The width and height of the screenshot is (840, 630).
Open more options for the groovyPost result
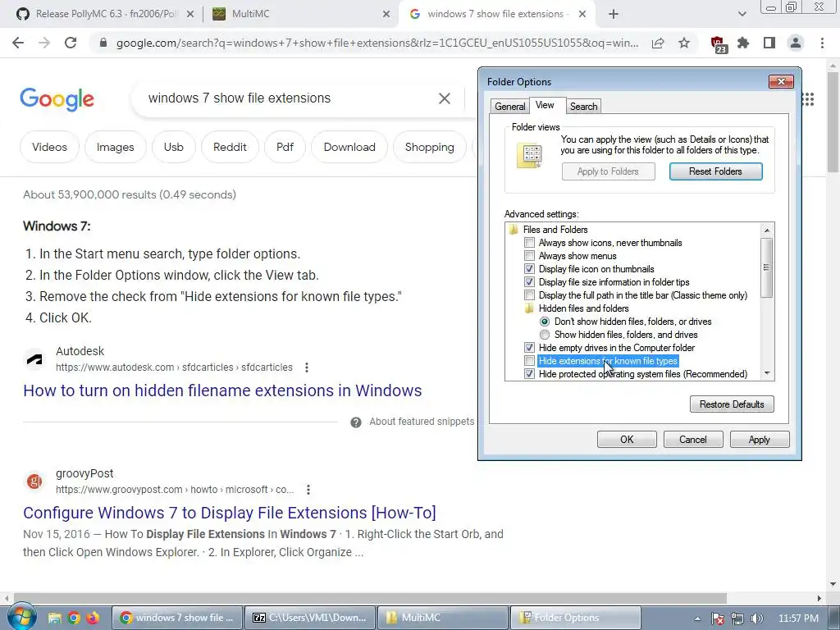point(308,490)
